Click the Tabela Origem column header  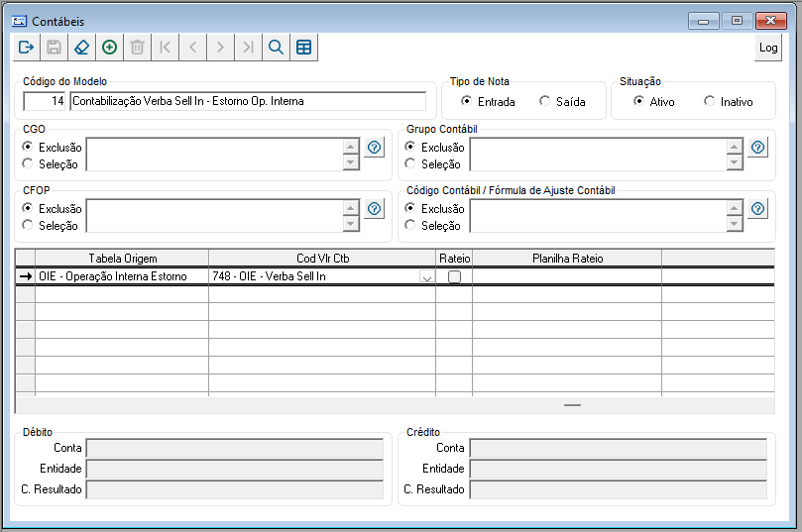pos(122,259)
